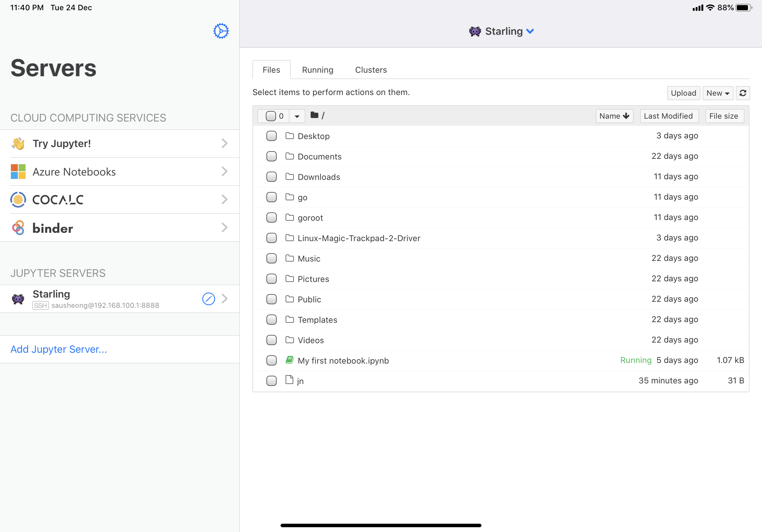762x532 pixels.
Task: Toggle the select-all checkbox in header
Action: (271, 116)
